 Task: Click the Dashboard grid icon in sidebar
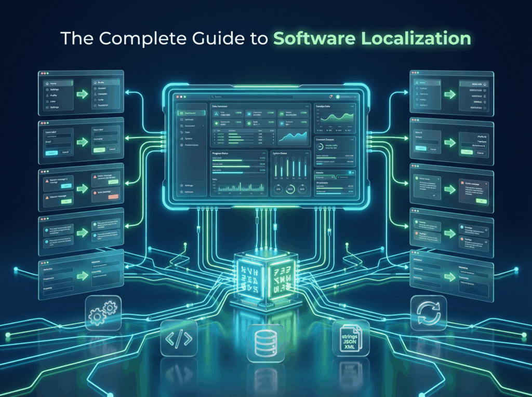click(x=181, y=113)
